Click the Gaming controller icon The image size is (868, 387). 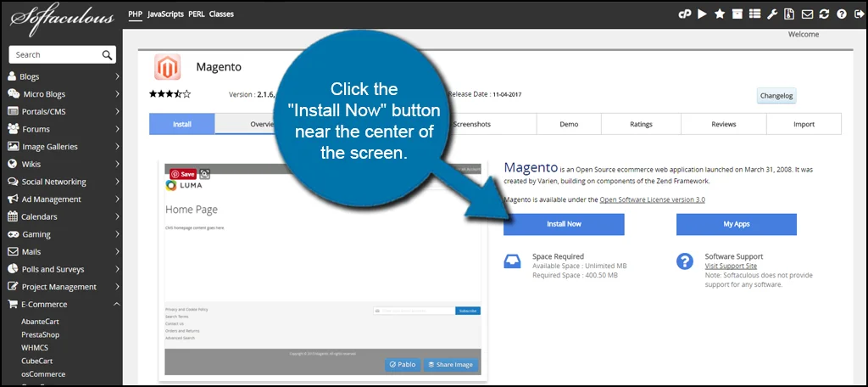pyautogui.click(x=14, y=234)
